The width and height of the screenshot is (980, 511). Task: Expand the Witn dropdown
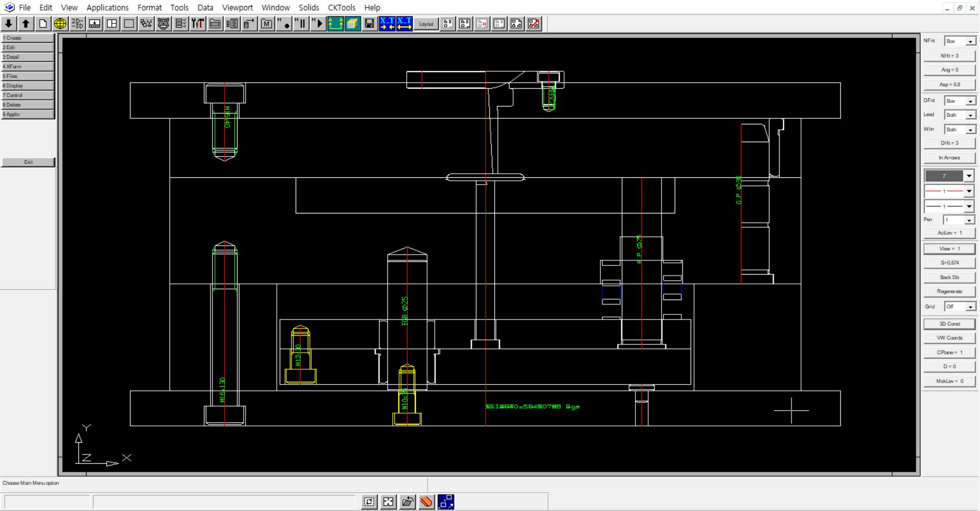point(970,129)
